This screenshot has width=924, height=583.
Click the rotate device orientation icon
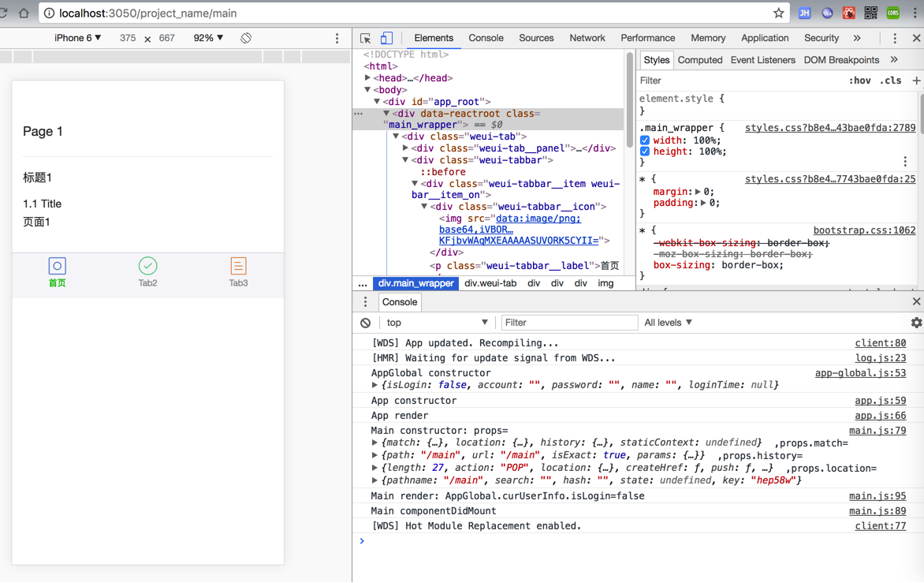click(x=246, y=38)
